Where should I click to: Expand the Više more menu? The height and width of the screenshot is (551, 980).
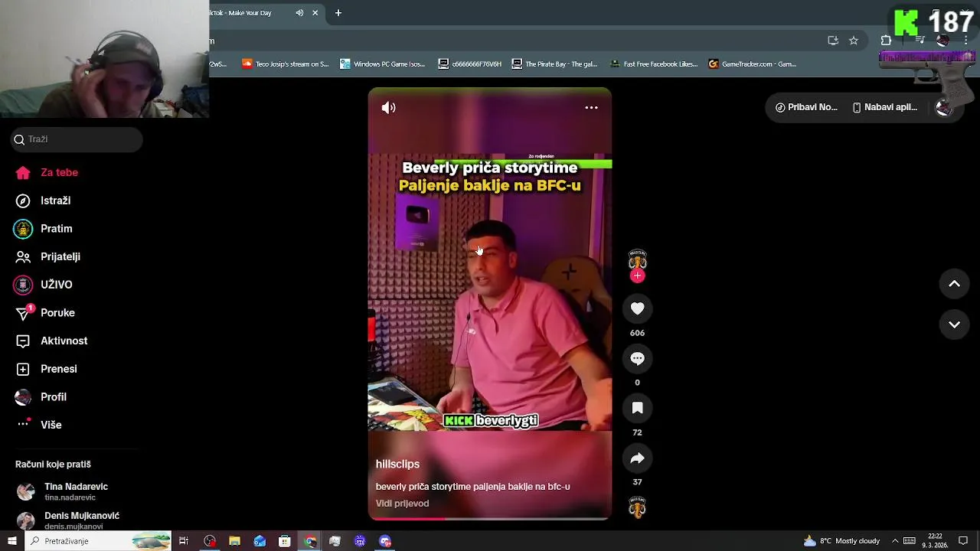click(39, 425)
